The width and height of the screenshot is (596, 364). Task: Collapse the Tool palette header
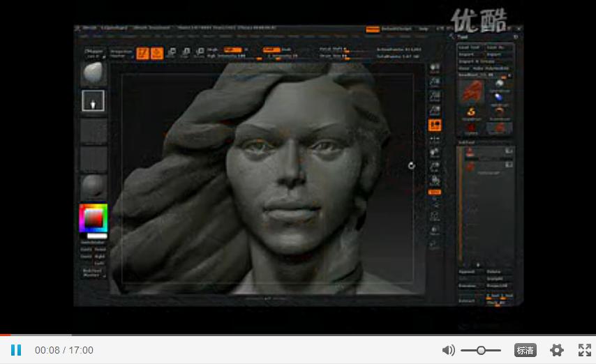462,37
